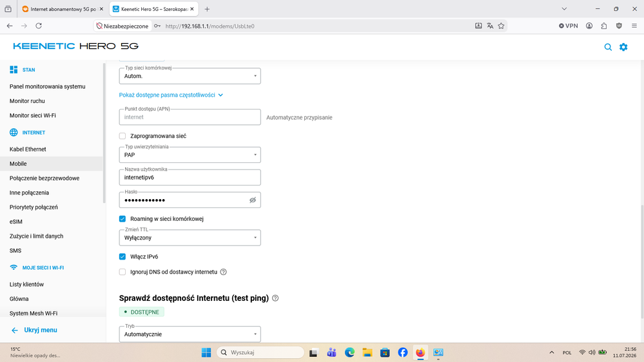Click Ukryj menu link
Screen dimensions: 644x362
[34, 330]
